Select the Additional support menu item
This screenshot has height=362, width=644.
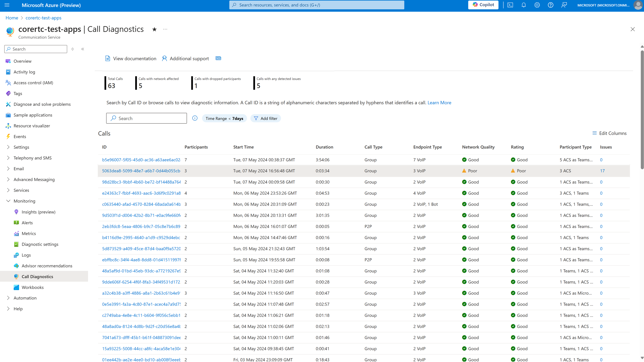pos(185,58)
